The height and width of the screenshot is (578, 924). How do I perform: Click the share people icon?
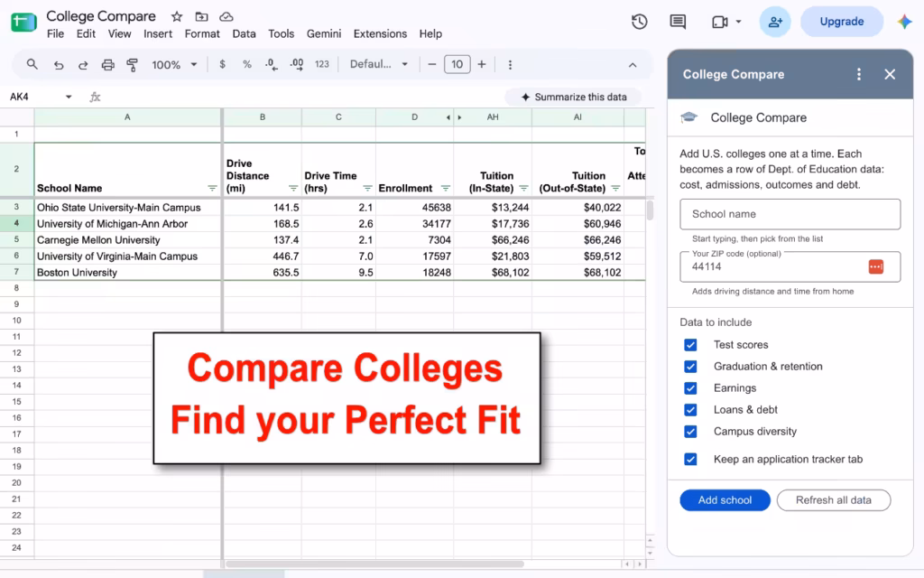pos(775,22)
